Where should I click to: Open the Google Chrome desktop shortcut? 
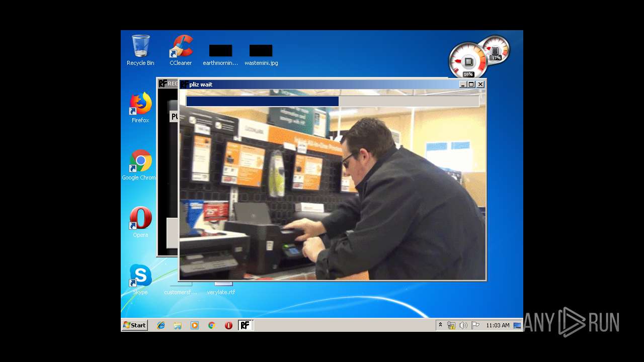click(x=139, y=165)
